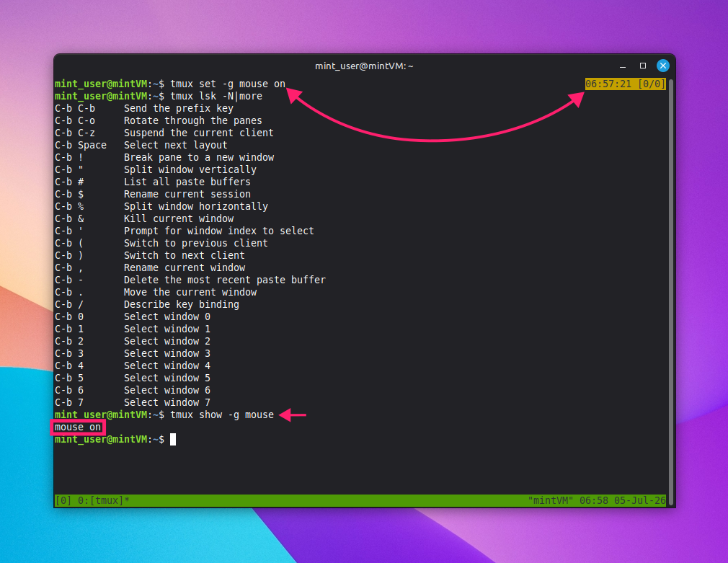Viewport: 728px width, 563px height.
Task: Click the key binding 'C-b C-z'
Action: click(x=75, y=133)
